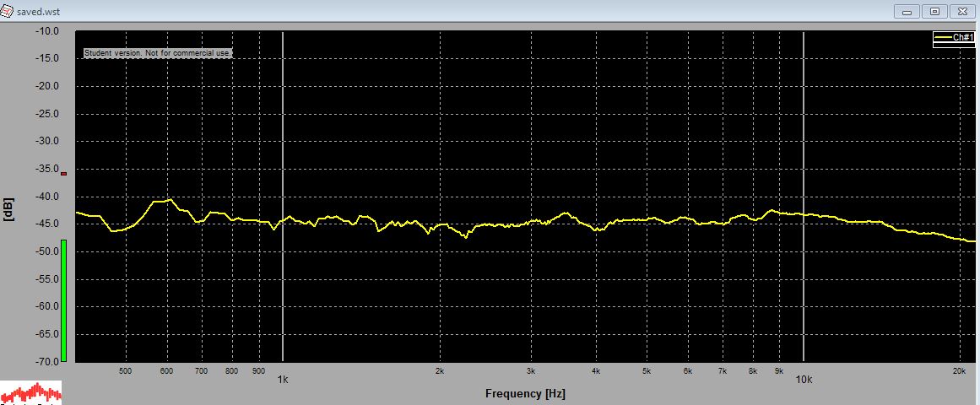980x405 pixels.
Task: Click the 5k frequency label
Action: [x=647, y=371]
